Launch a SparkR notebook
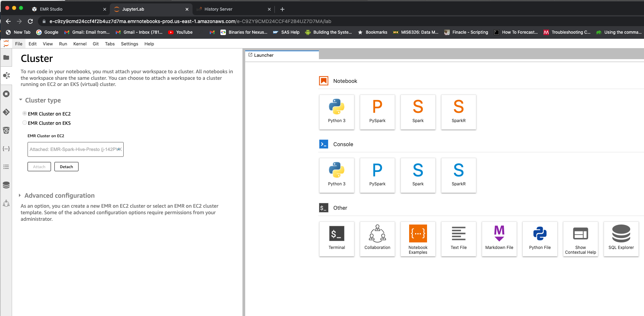 [459, 112]
